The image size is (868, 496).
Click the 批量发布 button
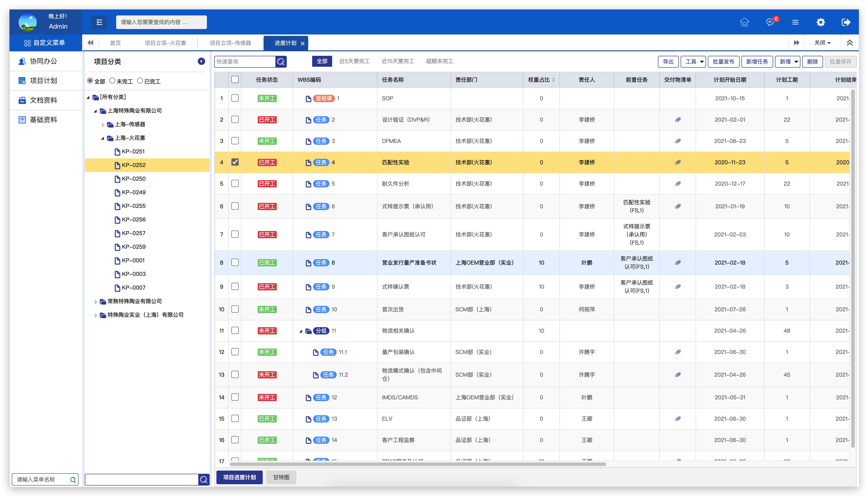(723, 62)
